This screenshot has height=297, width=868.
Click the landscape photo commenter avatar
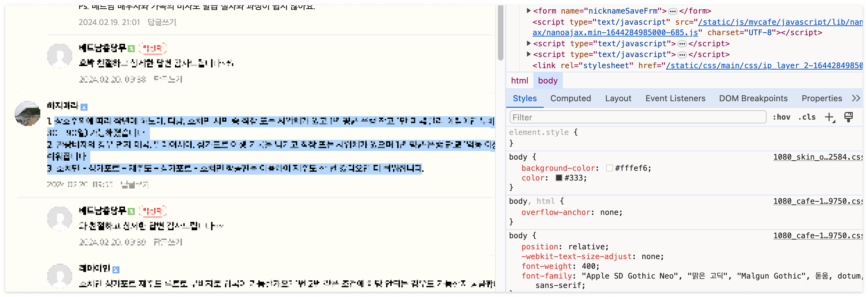pyautogui.click(x=27, y=113)
